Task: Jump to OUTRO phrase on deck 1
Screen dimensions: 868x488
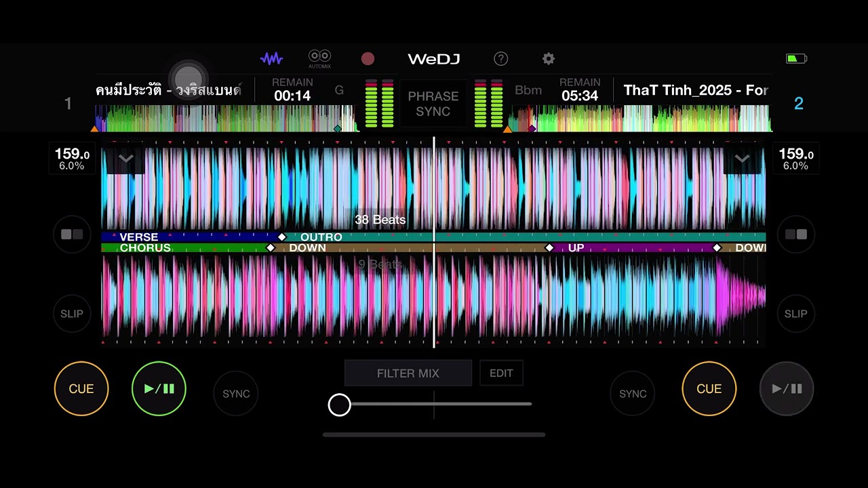Action: click(321, 237)
